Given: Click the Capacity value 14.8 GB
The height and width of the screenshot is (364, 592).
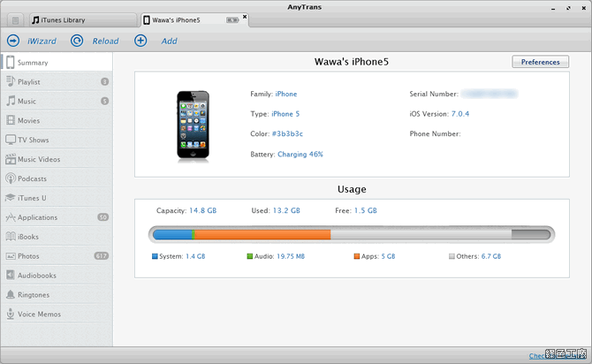Looking at the screenshot, I should [x=202, y=210].
